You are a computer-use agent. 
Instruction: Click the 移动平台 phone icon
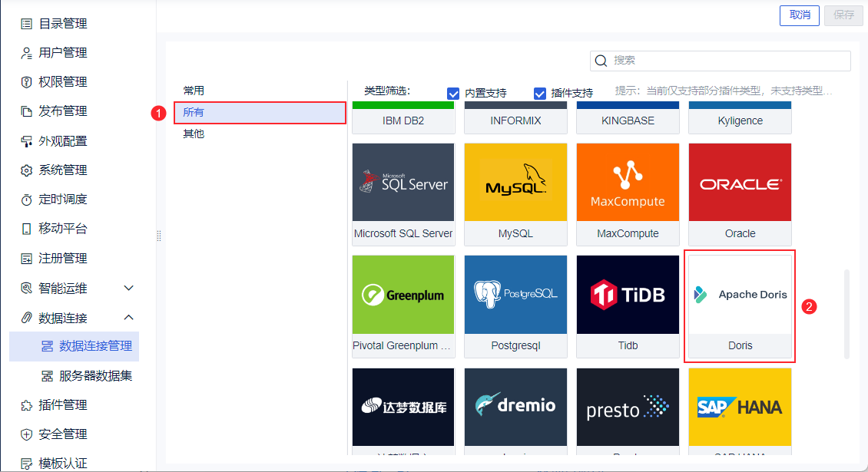point(26,229)
